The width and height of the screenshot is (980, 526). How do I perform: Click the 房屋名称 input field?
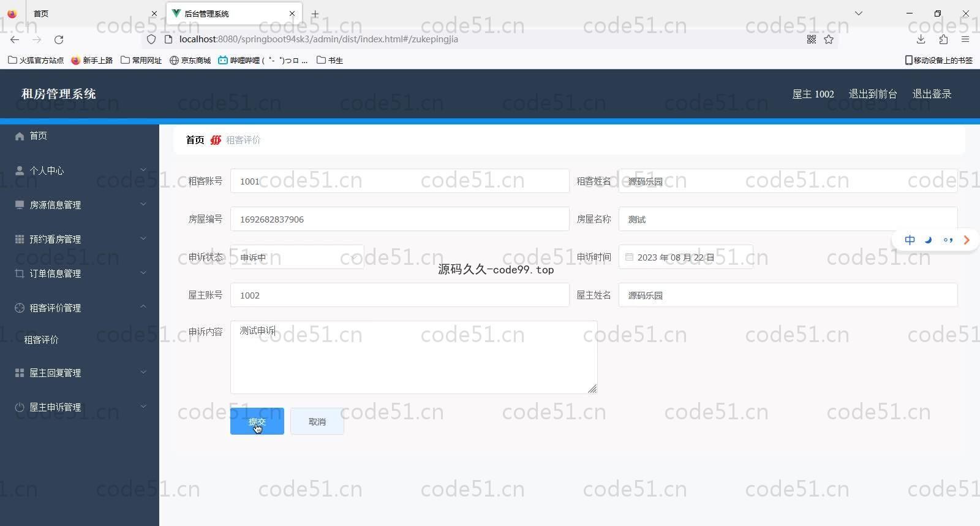[x=788, y=219]
